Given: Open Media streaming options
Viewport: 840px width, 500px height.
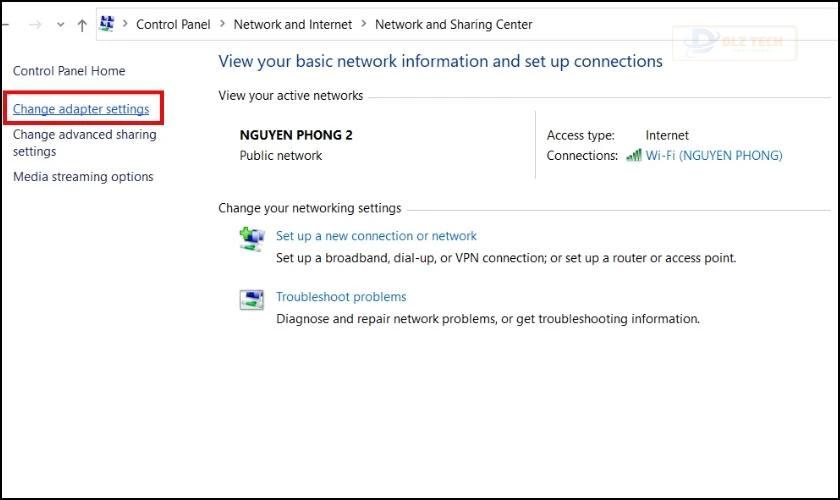Looking at the screenshot, I should 83,176.
